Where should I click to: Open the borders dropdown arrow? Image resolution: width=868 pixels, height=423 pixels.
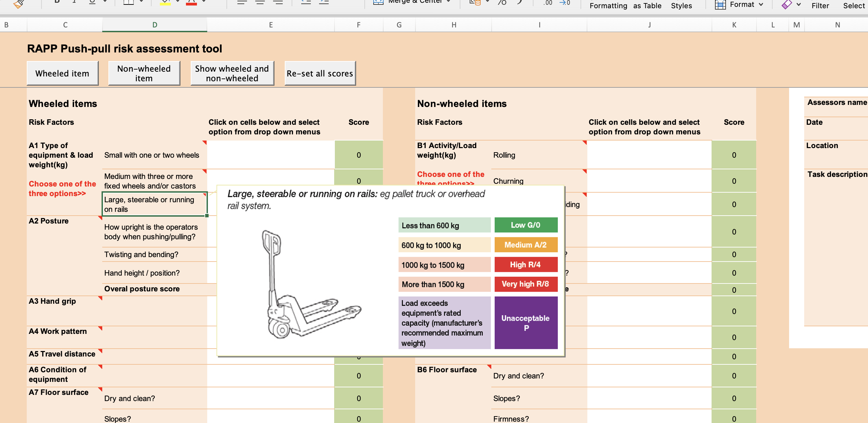141,1
